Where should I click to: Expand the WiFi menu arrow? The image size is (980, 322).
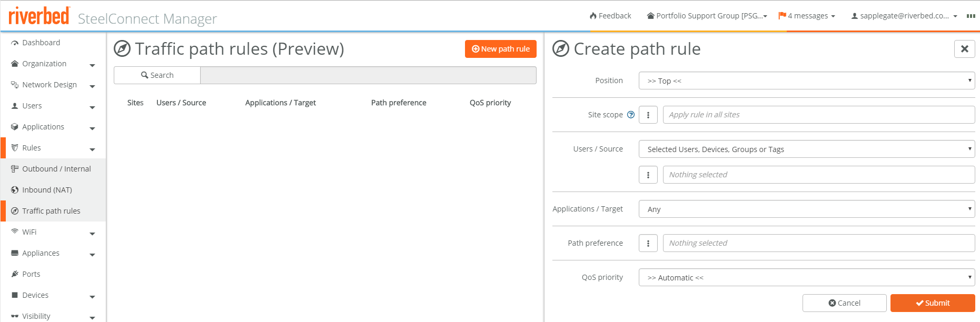93,234
